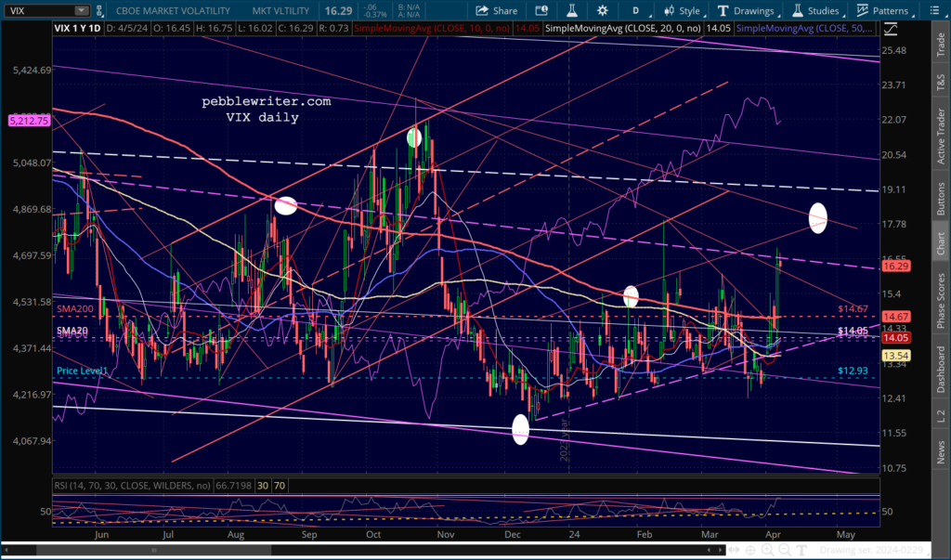Screen dimensions: 951x560
Task: Click the symbol link clip icon
Action: [99, 10]
